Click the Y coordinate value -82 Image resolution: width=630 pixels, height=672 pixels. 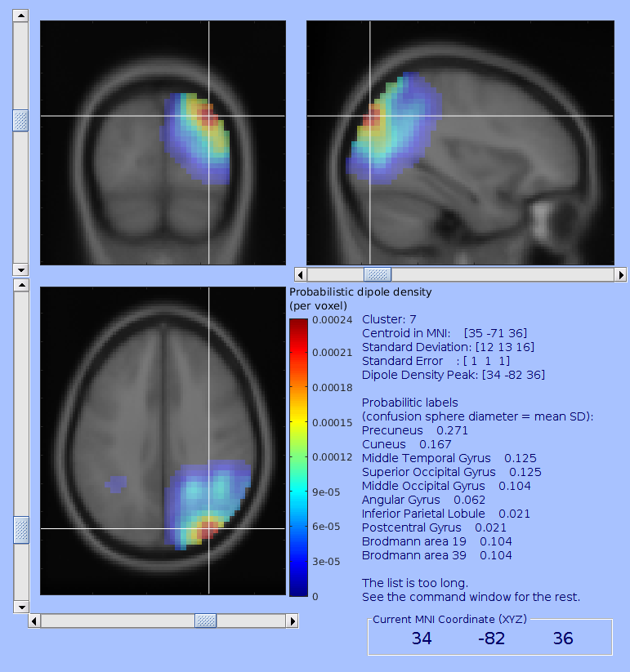click(492, 639)
